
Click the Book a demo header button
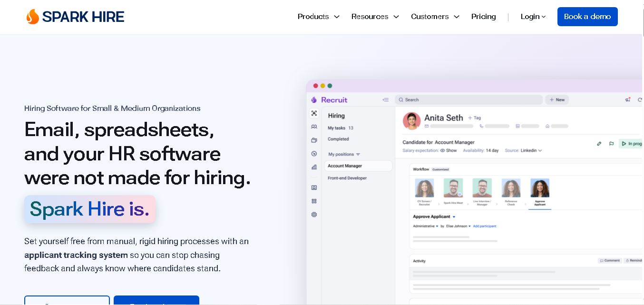tap(587, 17)
